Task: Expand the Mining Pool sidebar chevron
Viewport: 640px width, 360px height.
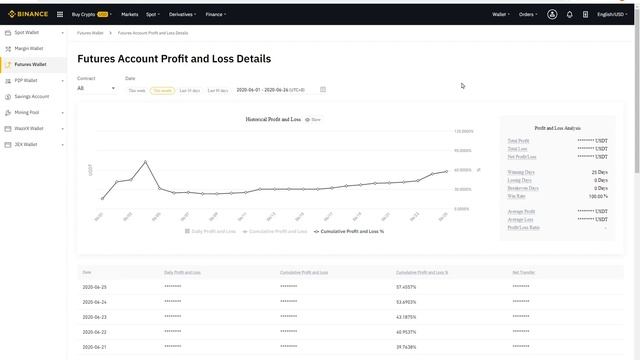Action: tap(62, 113)
